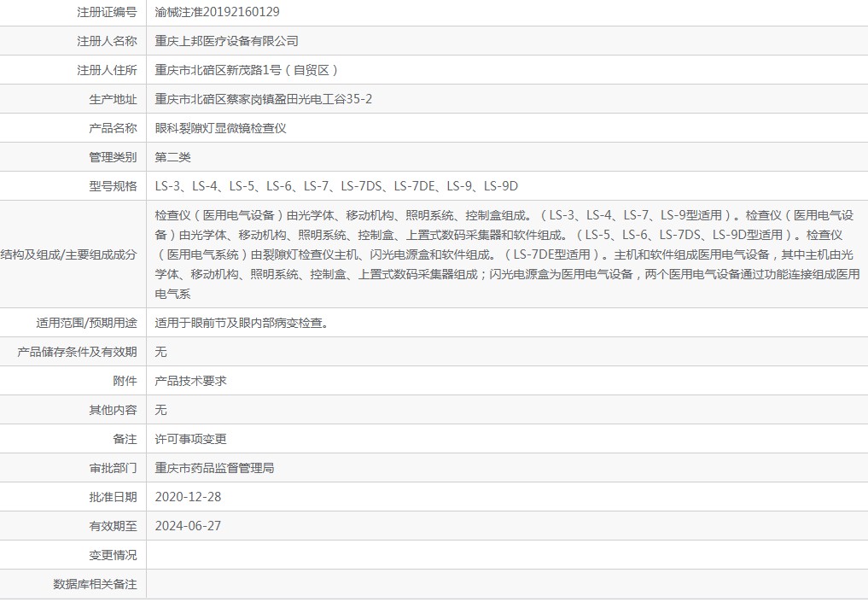Click the 审批部门 label
Screen dimensions: 868x602
[x=113, y=469]
